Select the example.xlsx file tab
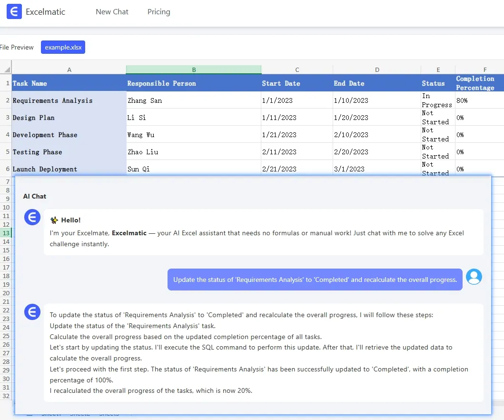The height and width of the screenshot is (420, 504). point(63,47)
